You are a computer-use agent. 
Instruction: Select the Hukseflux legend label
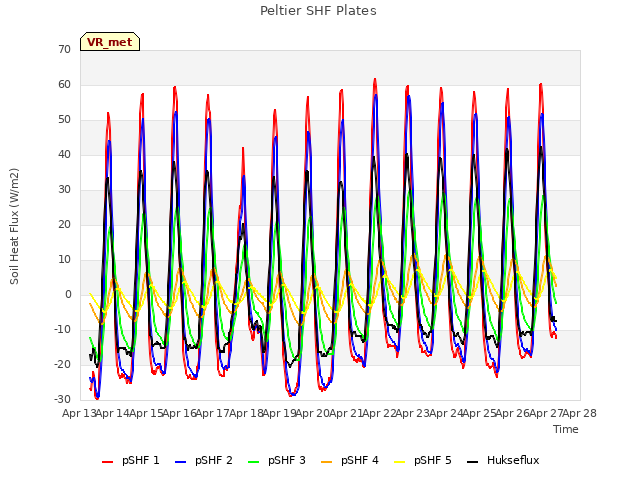pyautogui.click(x=513, y=460)
